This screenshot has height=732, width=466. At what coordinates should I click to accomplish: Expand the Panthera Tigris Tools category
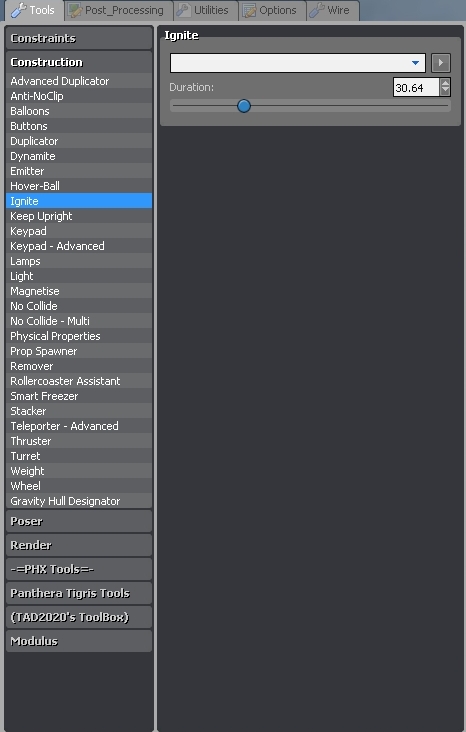click(79, 593)
